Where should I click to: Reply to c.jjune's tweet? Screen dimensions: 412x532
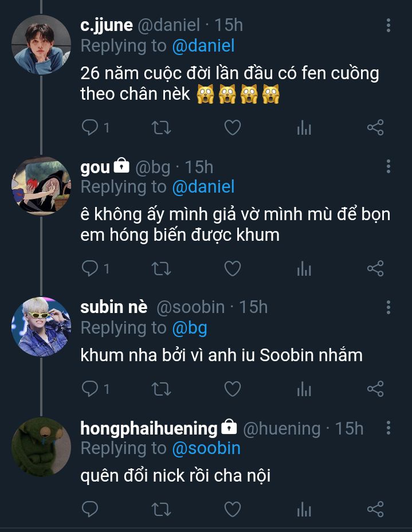pos(90,127)
